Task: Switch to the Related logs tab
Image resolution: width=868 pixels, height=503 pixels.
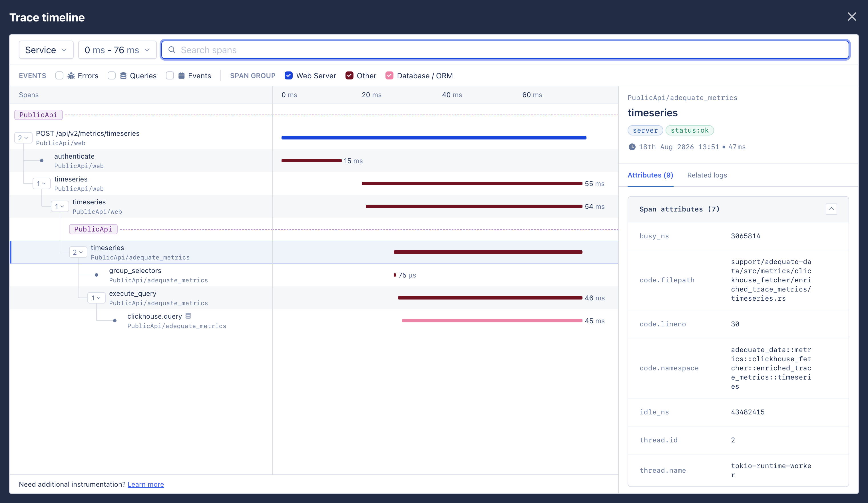Action: [x=707, y=175]
